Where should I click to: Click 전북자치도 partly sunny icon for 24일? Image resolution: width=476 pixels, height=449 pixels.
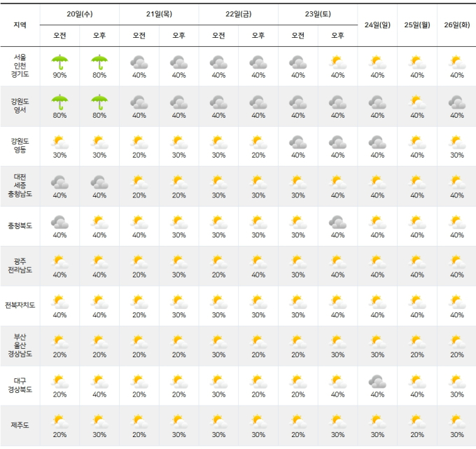(x=377, y=302)
